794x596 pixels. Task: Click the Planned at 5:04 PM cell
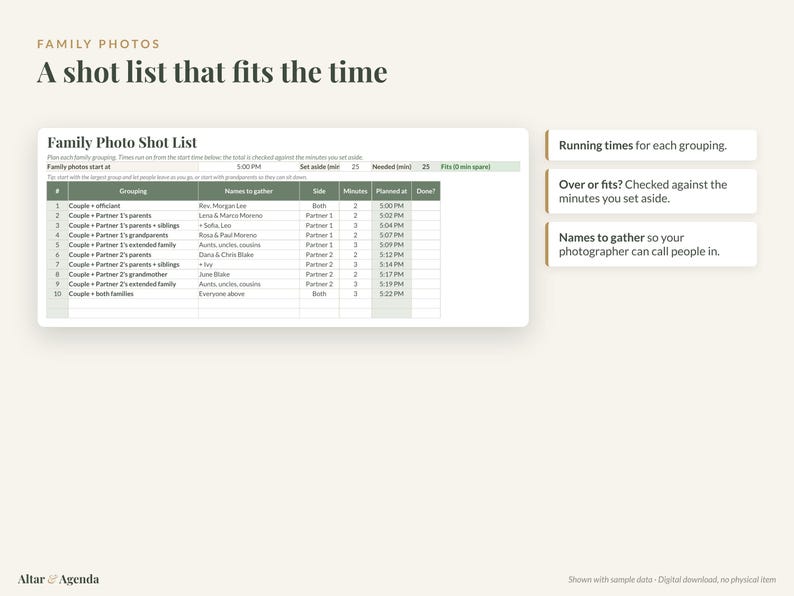tap(391, 225)
